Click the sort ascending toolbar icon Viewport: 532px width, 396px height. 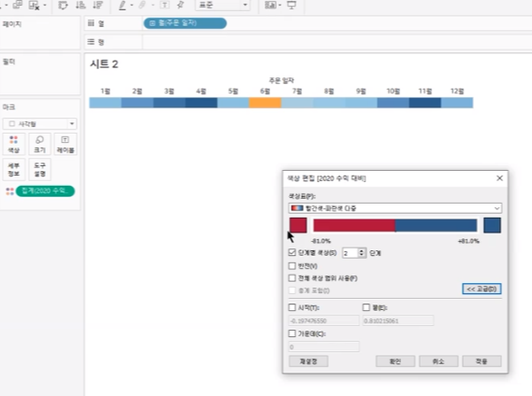(80, 5)
